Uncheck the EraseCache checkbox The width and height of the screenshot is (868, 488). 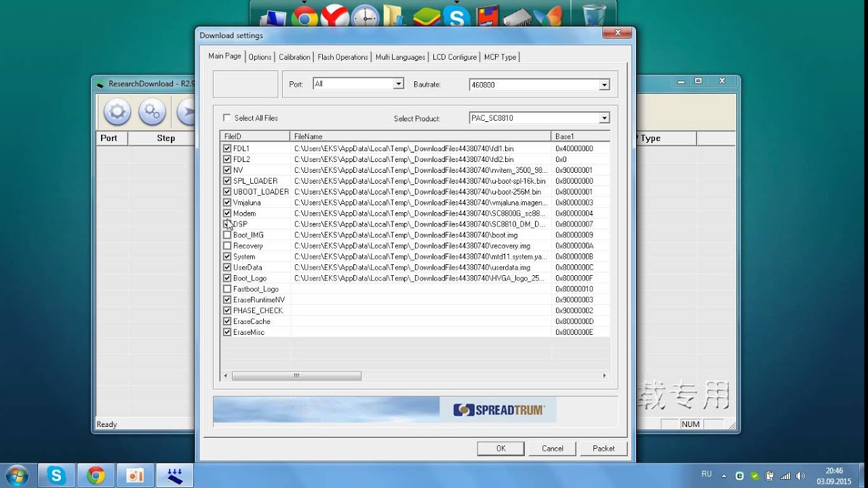227,322
